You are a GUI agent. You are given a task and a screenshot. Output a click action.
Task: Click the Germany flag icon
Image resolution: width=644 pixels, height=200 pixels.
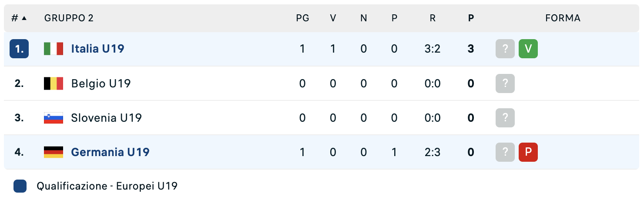(x=54, y=152)
